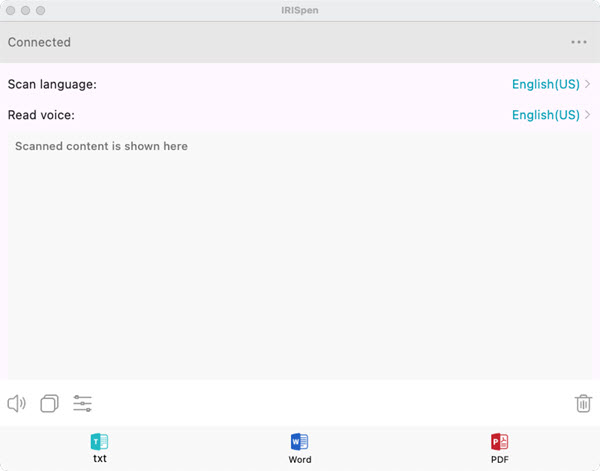Export scanned content as PDF
This screenshot has height=471, width=600.
(500, 448)
